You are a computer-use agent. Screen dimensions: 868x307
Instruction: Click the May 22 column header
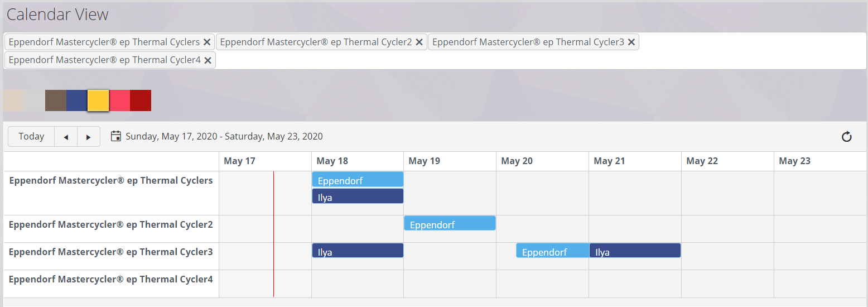(x=702, y=161)
